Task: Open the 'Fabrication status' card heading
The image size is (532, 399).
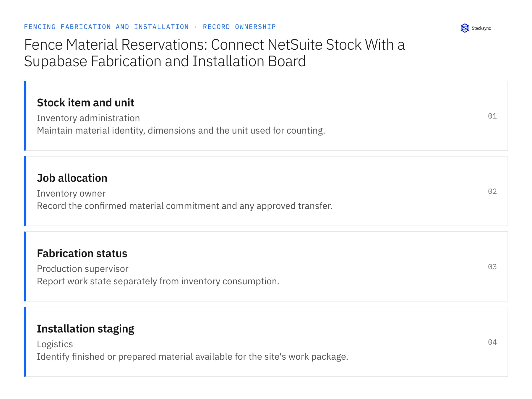Action: point(82,253)
